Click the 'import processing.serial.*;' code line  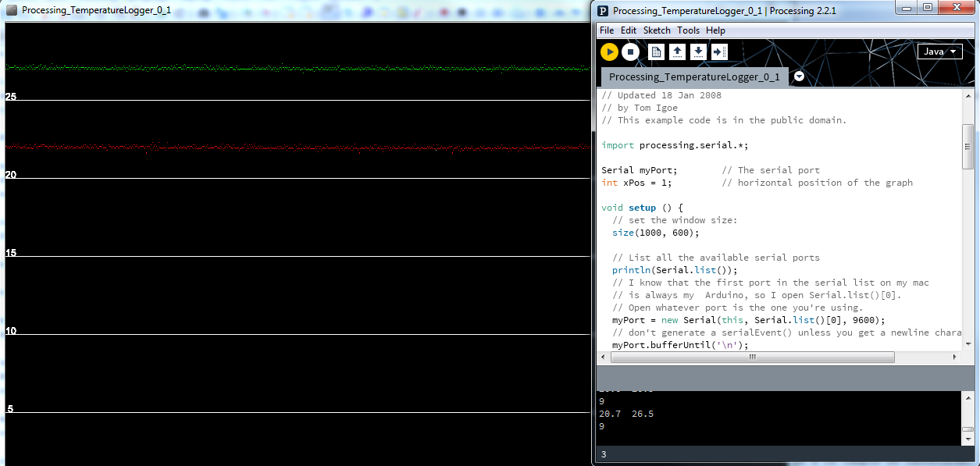[674, 145]
